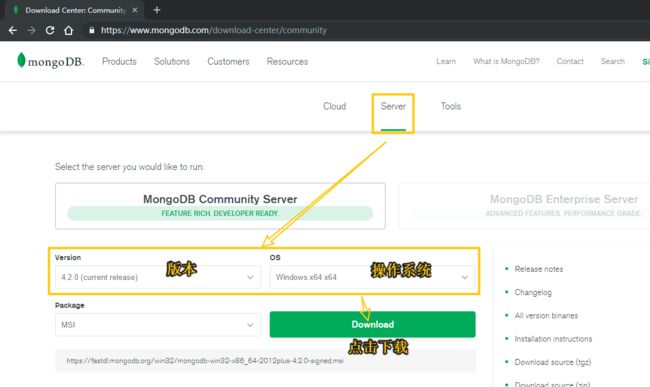Switch to the Cloud tab
Screen dimensions: 650x387
[335, 106]
